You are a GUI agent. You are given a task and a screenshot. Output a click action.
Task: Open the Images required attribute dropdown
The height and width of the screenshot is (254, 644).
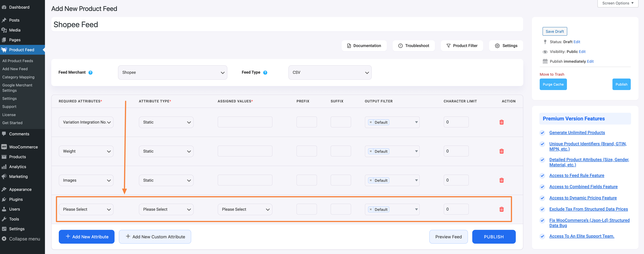(x=86, y=180)
